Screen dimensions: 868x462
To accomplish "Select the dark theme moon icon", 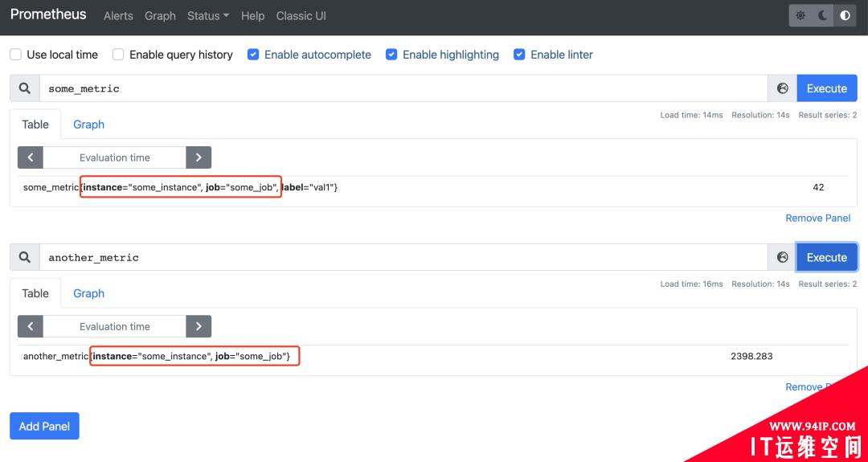I will tap(823, 15).
